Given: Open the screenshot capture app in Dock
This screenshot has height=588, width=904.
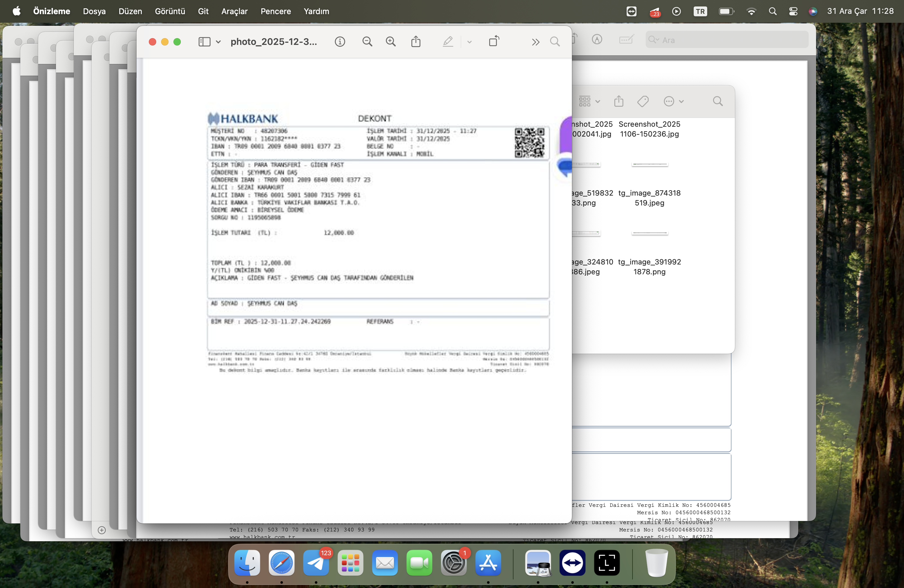Looking at the screenshot, I should (x=607, y=562).
